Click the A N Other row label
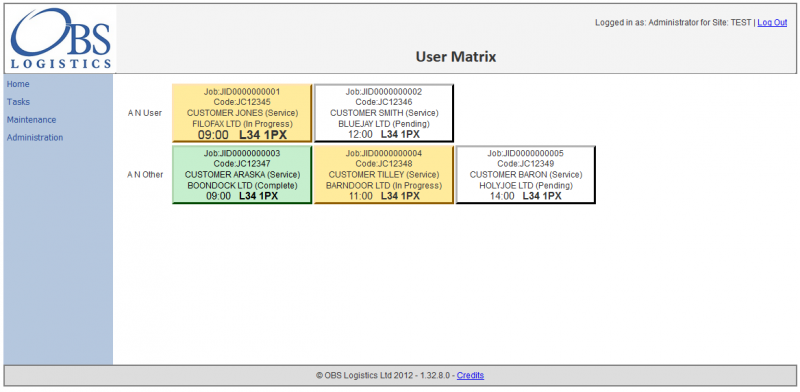 click(x=145, y=175)
